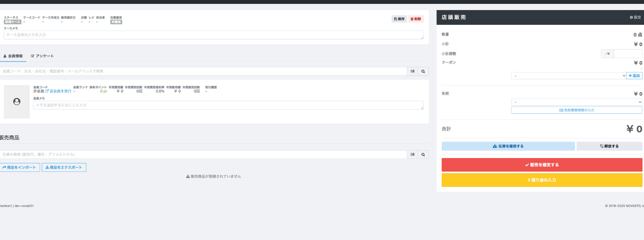
Task: Confirm sale with 販売を確定する
Action: point(542,165)
